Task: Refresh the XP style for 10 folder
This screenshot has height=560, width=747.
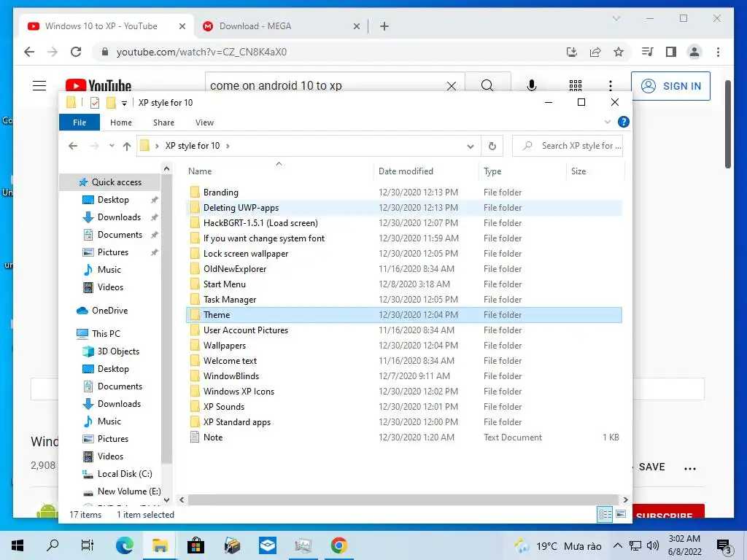Action: [x=492, y=146]
